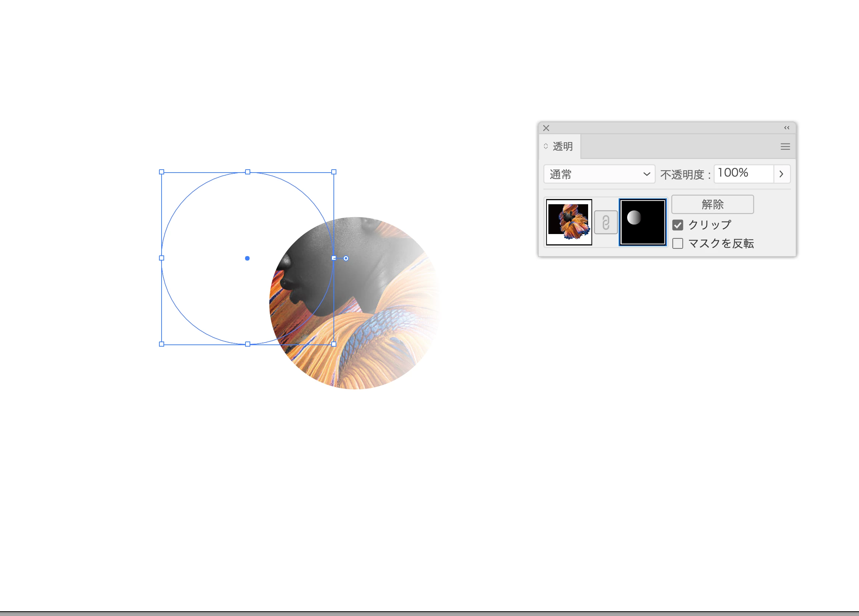Select the opacity mask thumbnail
The height and width of the screenshot is (616, 859).
tap(643, 222)
